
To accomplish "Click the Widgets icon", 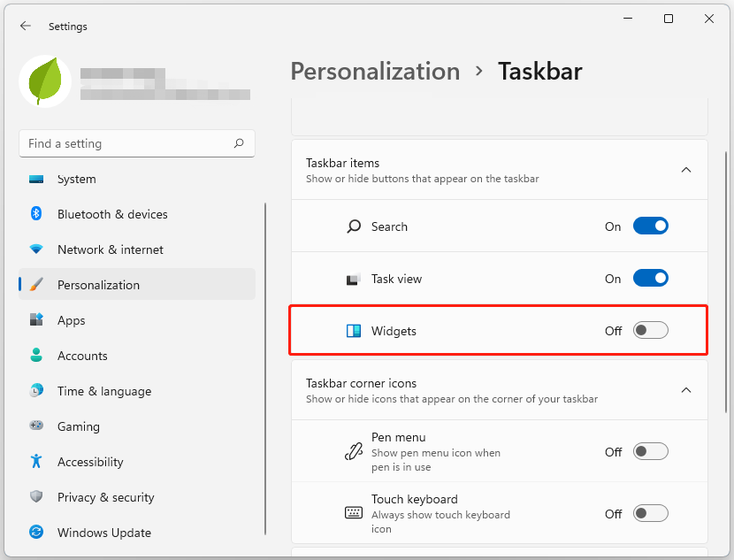I will [x=354, y=331].
